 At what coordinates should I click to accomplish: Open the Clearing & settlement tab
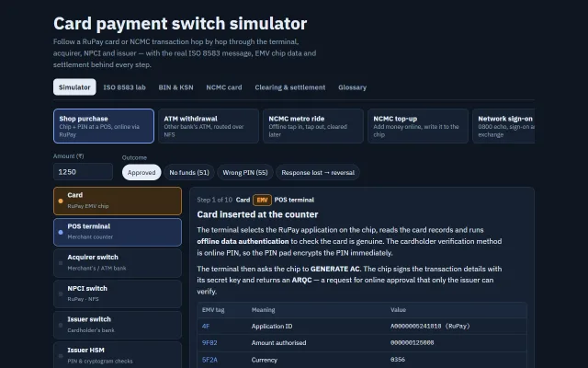[x=290, y=87]
